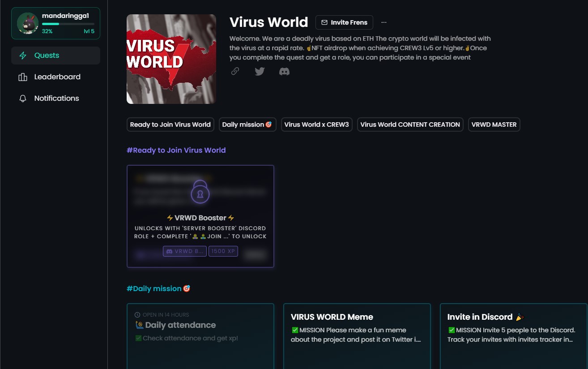The width and height of the screenshot is (588, 369).
Task: Click the 32% progress label
Action: (x=47, y=31)
